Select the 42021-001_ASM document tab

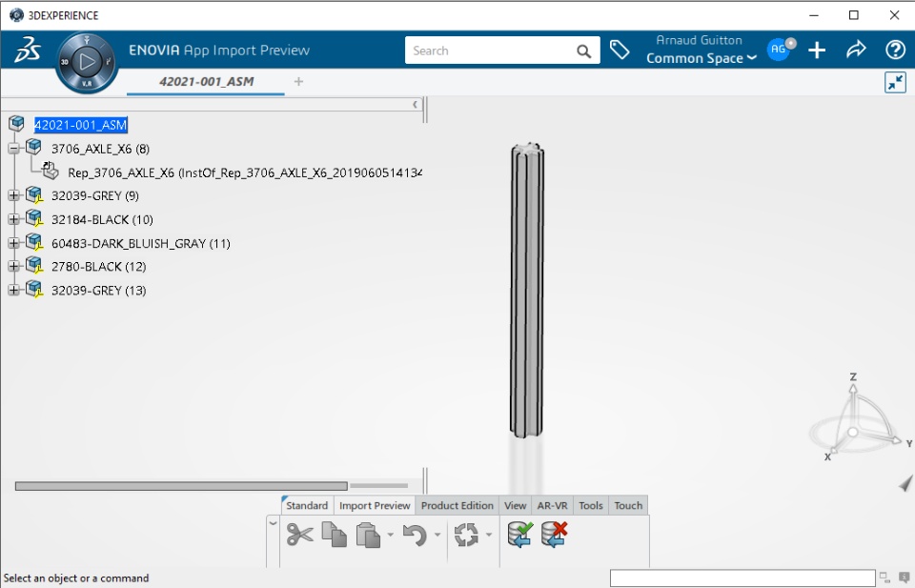(x=206, y=82)
